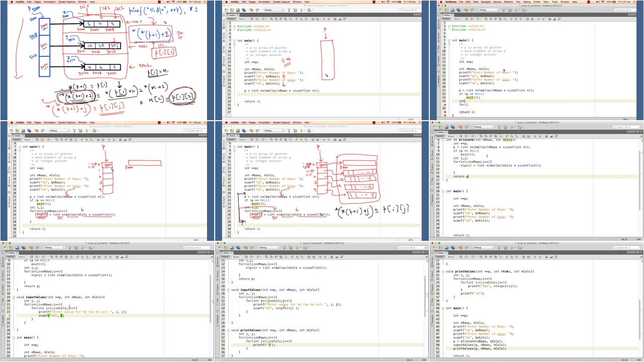This screenshot has width=644, height=362.
Task: Click Build Project hammer in 1:27 am NetBeans frame
Action: click(x=504, y=10)
